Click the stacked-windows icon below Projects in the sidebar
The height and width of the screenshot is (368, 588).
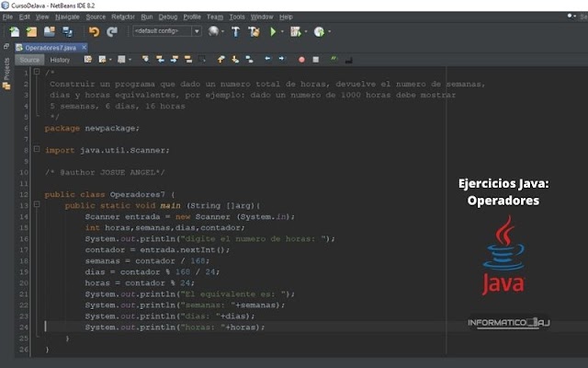tap(6, 86)
